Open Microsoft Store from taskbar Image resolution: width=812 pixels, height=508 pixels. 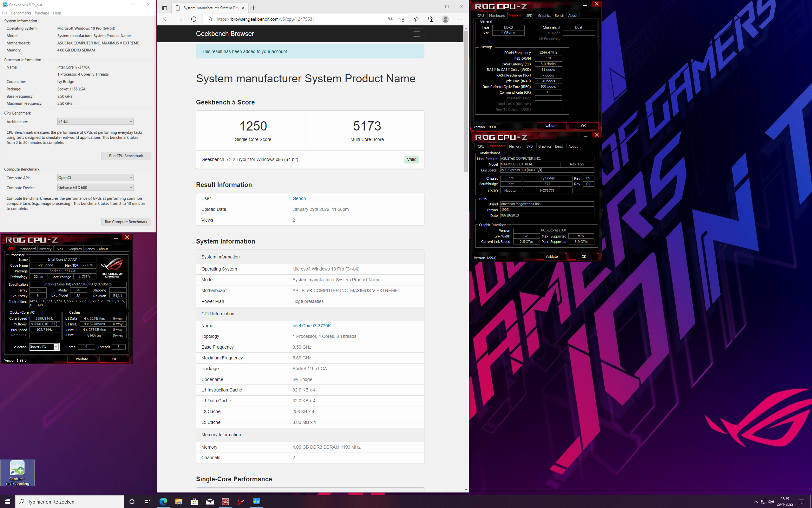(x=194, y=502)
